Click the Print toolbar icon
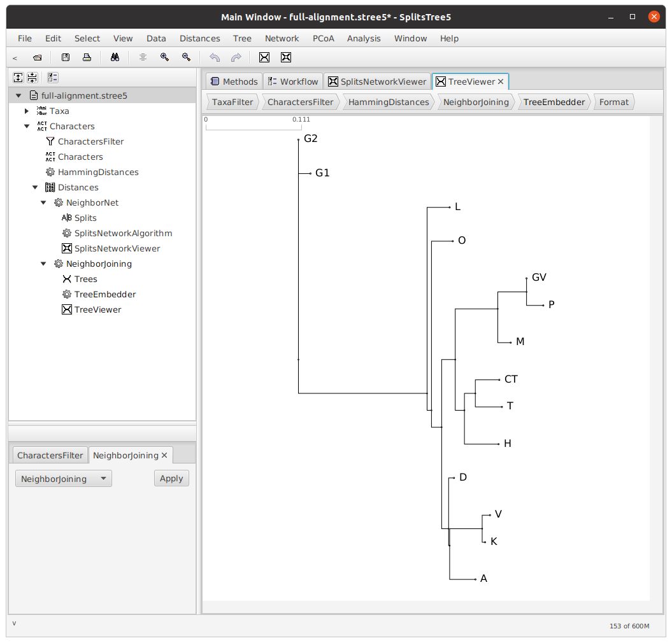Viewport: 672px width, 643px height. (x=87, y=57)
